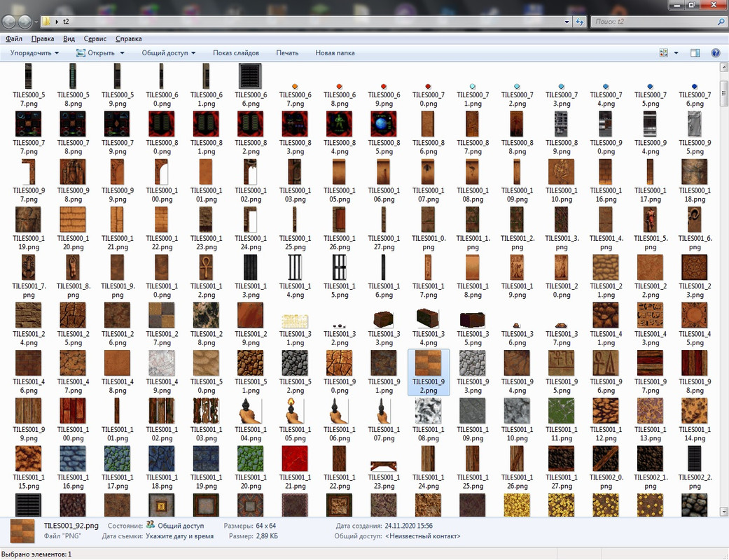Click the search magnifier icon

pos(721,22)
